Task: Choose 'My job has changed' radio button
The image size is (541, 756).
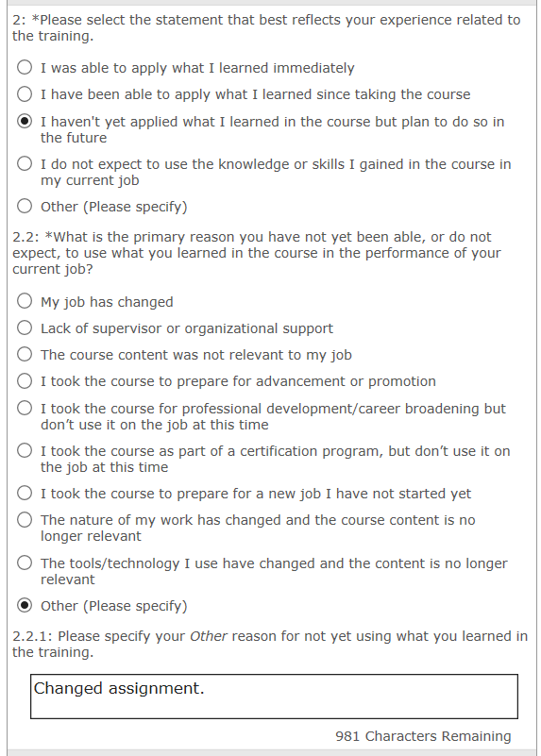Action: 25,301
